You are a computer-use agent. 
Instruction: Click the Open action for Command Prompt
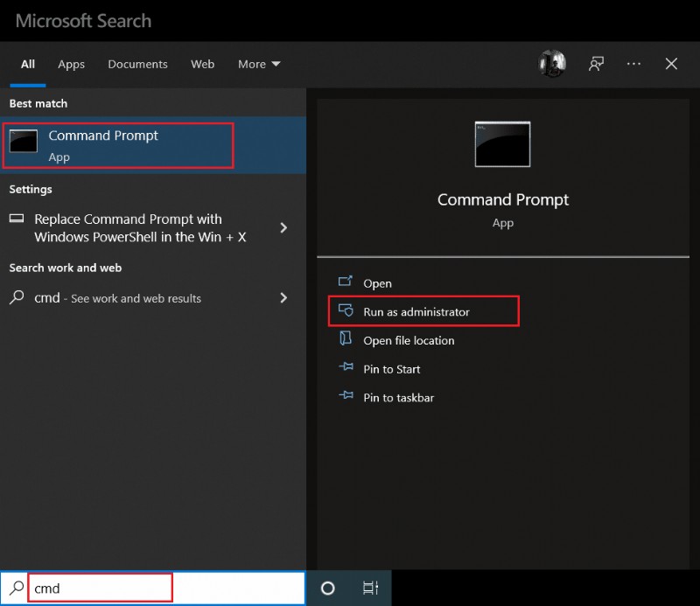pos(375,282)
